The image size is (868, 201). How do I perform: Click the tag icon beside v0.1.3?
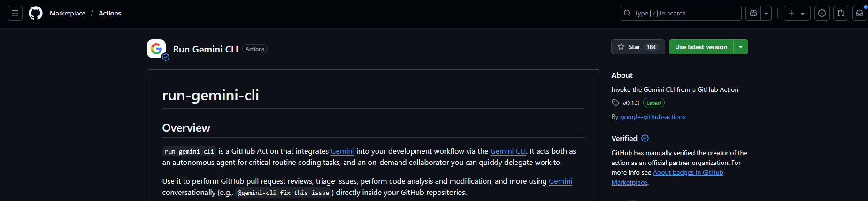[x=615, y=103]
